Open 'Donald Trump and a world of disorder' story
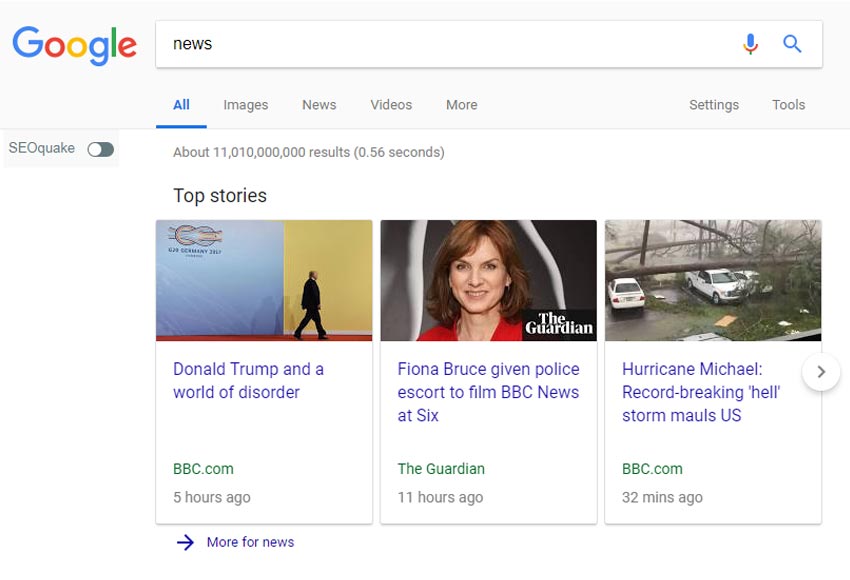The height and width of the screenshot is (580, 850). coord(248,381)
